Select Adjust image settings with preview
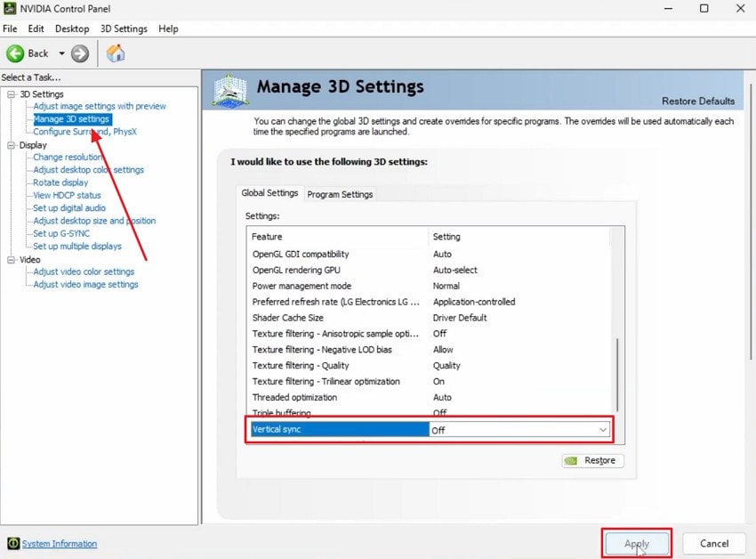Screen dimensions: 756x559 coord(100,106)
